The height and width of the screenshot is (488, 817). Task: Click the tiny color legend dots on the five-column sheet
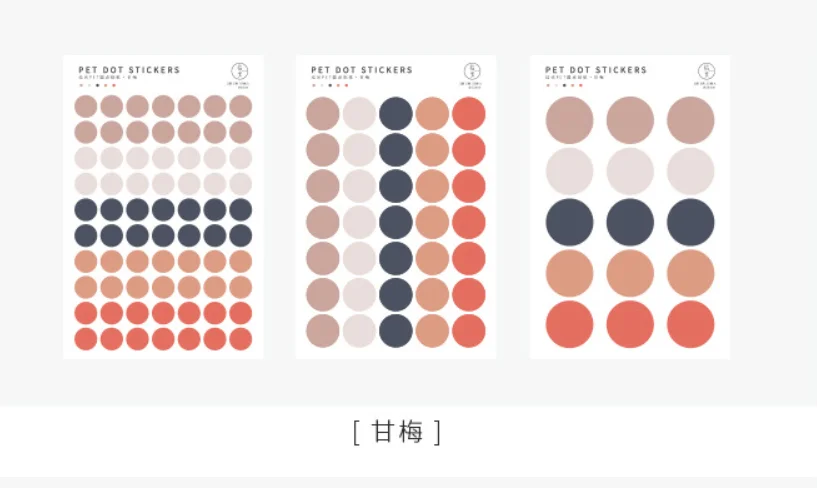(330, 85)
